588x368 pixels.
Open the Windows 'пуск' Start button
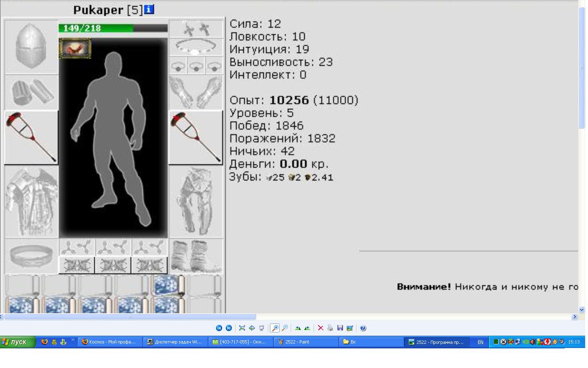(x=18, y=342)
